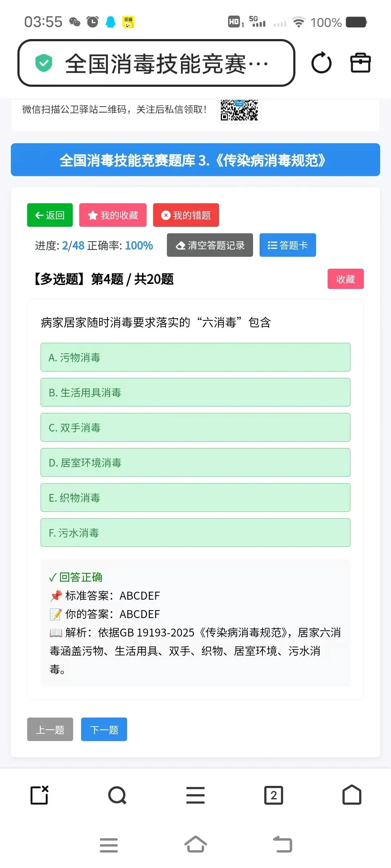The width and height of the screenshot is (391, 868).
Task: Click 清空答题记录 to clear records
Action: pyautogui.click(x=210, y=245)
